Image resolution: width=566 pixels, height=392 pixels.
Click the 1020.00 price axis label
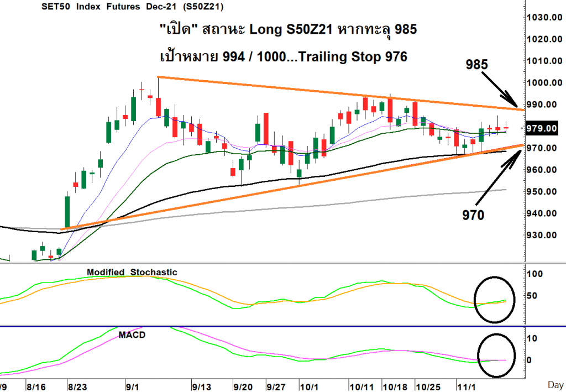[x=544, y=39]
